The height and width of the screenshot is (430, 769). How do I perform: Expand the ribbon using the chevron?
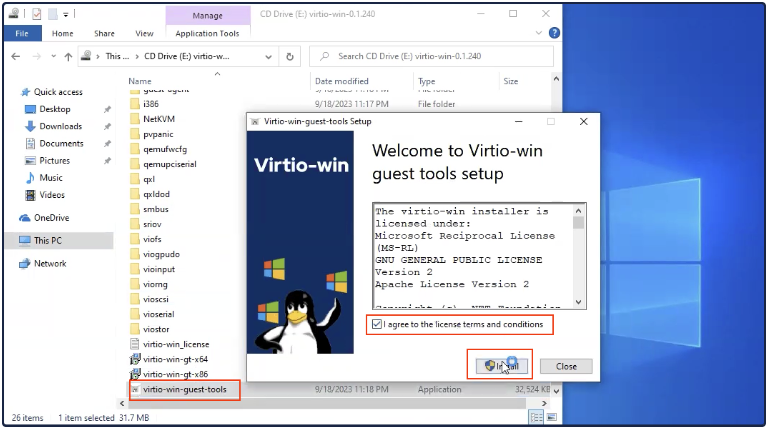tap(538, 33)
